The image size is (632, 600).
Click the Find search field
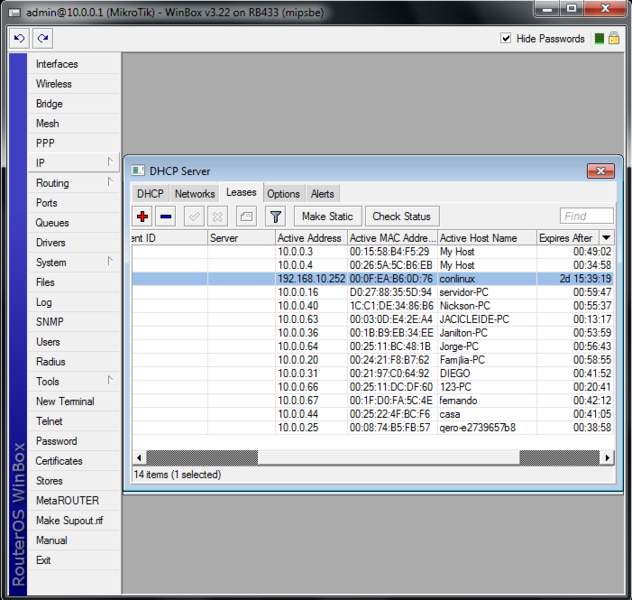(586, 216)
